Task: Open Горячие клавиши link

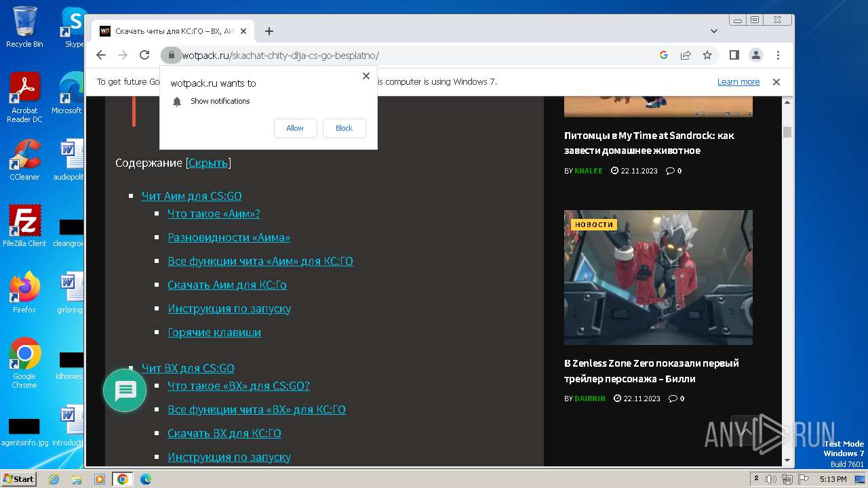Action: tap(214, 332)
